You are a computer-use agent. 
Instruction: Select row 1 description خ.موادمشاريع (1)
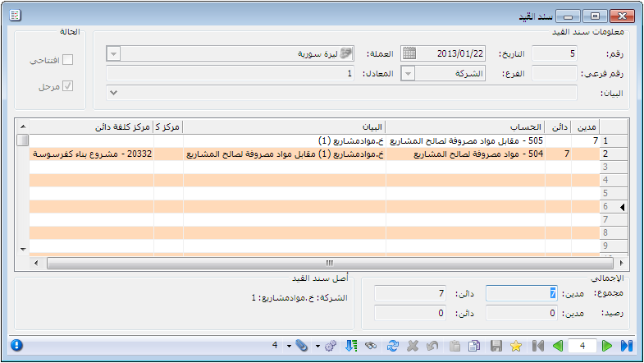285,141
